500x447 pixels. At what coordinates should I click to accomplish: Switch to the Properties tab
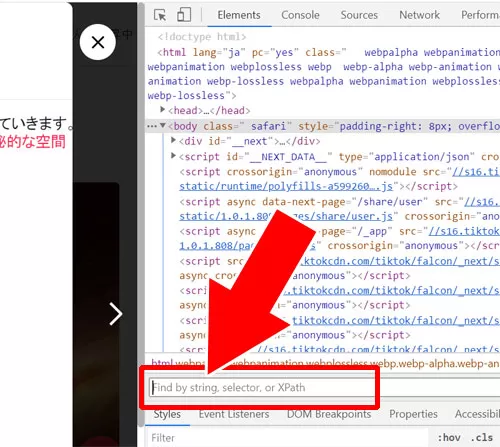coord(413,414)
